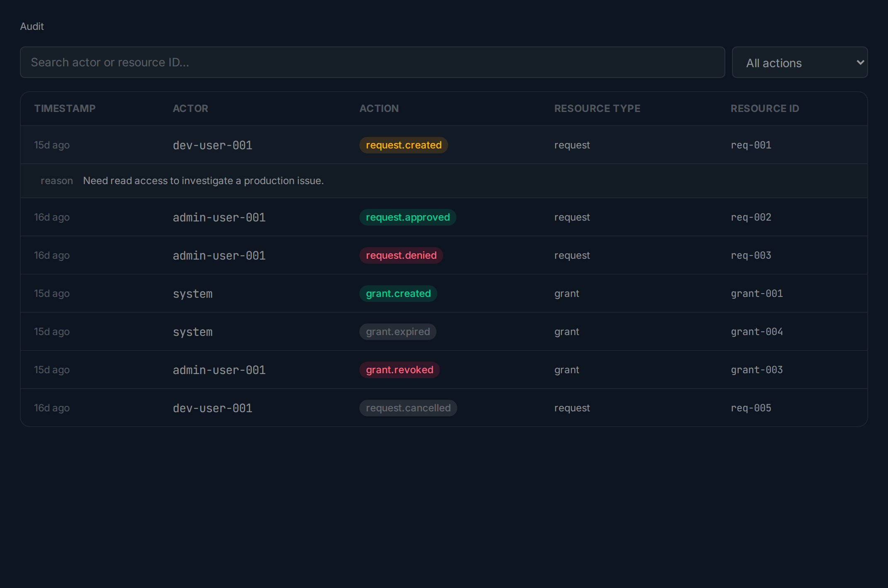Click the reason label in expanded detail
This screenshot has width=888, height=588.
57,181
